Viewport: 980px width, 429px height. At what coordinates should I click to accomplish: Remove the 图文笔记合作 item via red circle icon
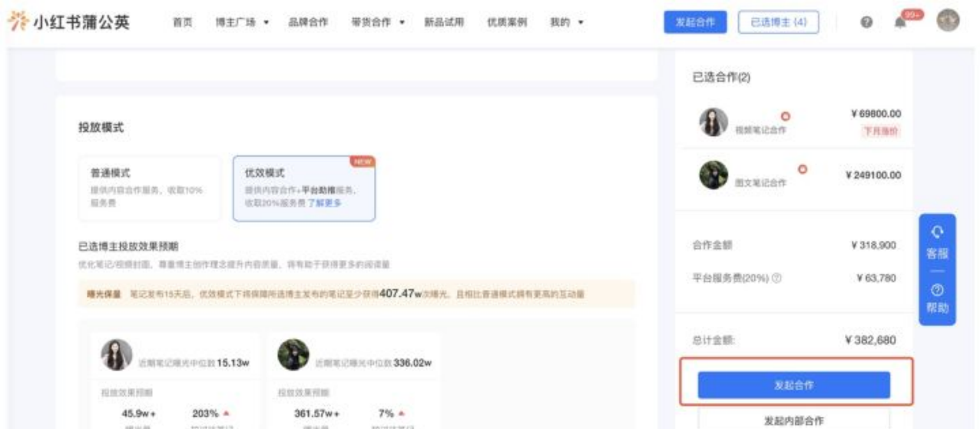[x=802, y=169]
